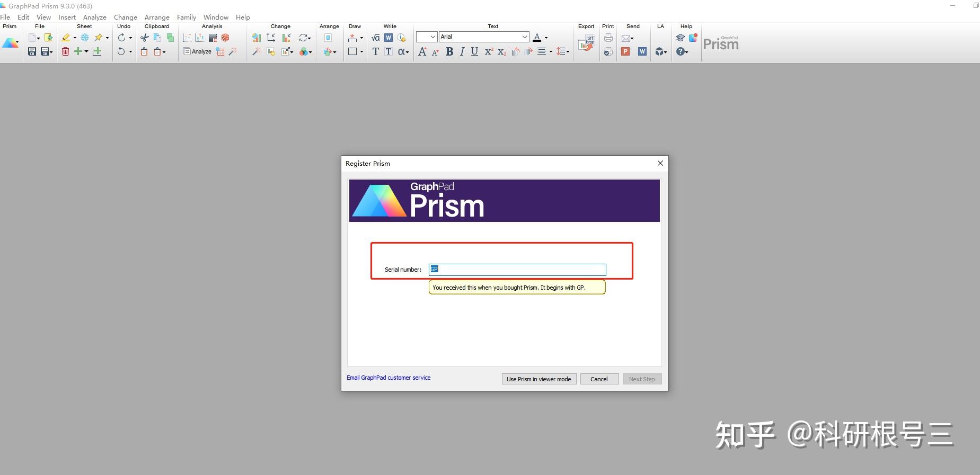This screenshot has height=475, width=980.
Task: Expand the text alignment dropdown
Action: pos(551,52)
